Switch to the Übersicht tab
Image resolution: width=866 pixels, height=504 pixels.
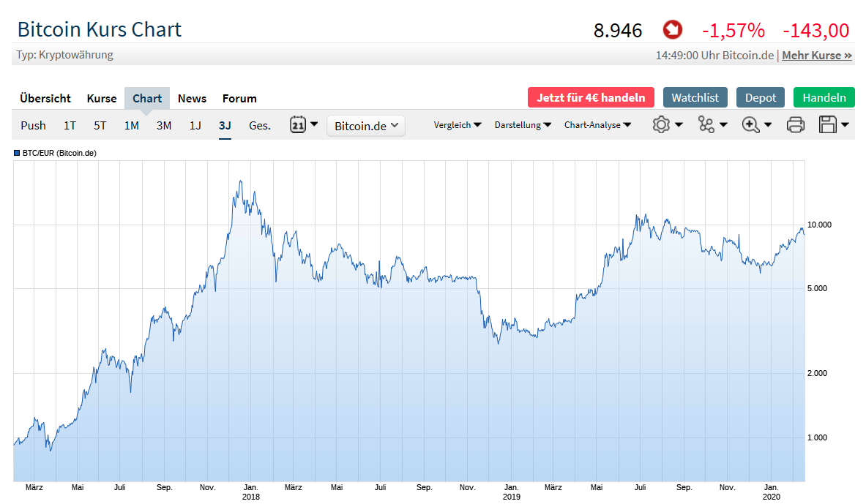click(45, 98)
